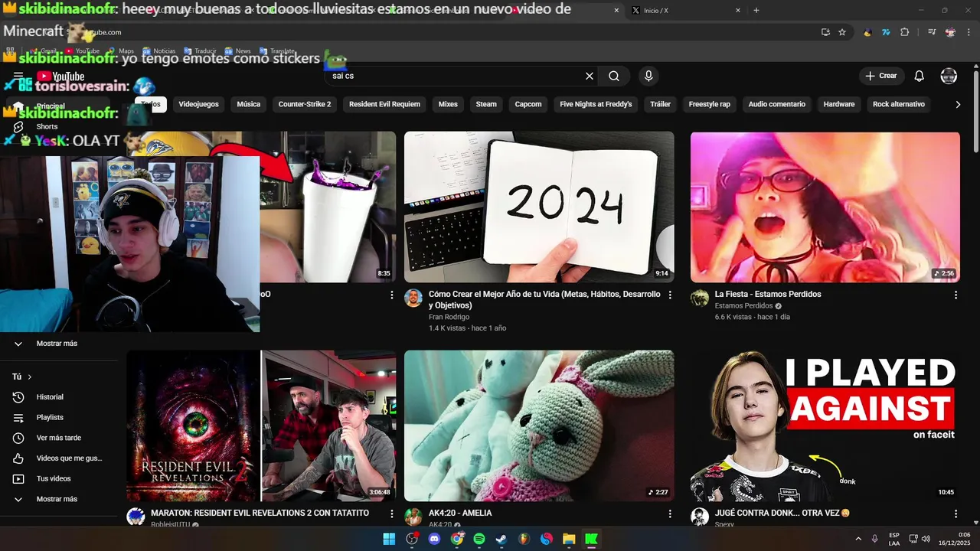
Task: Select the Música filter chip
Action: coord(249,104)
